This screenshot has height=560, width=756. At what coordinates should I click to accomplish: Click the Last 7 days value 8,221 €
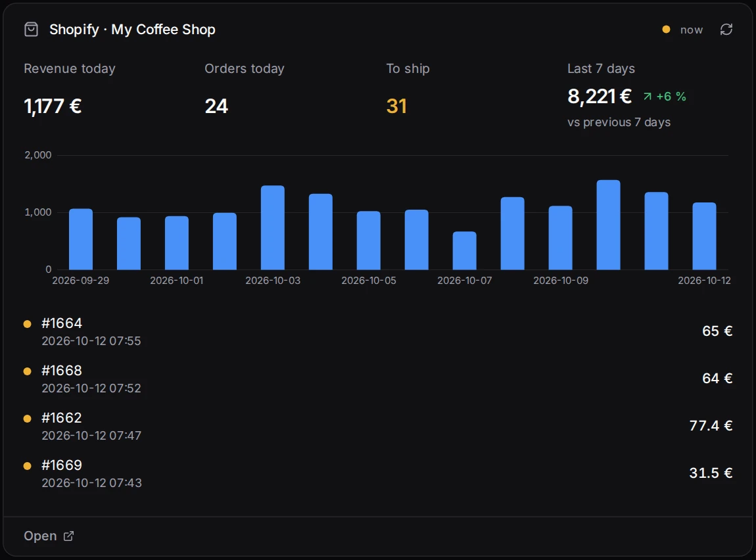coord(600,97)
